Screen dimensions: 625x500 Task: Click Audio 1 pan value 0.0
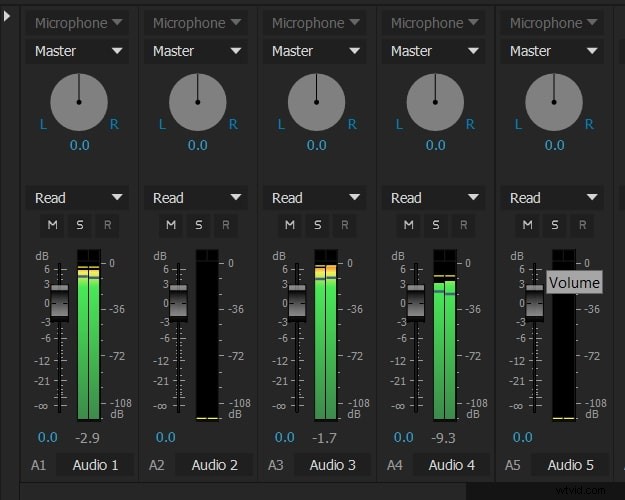point(79,145)
